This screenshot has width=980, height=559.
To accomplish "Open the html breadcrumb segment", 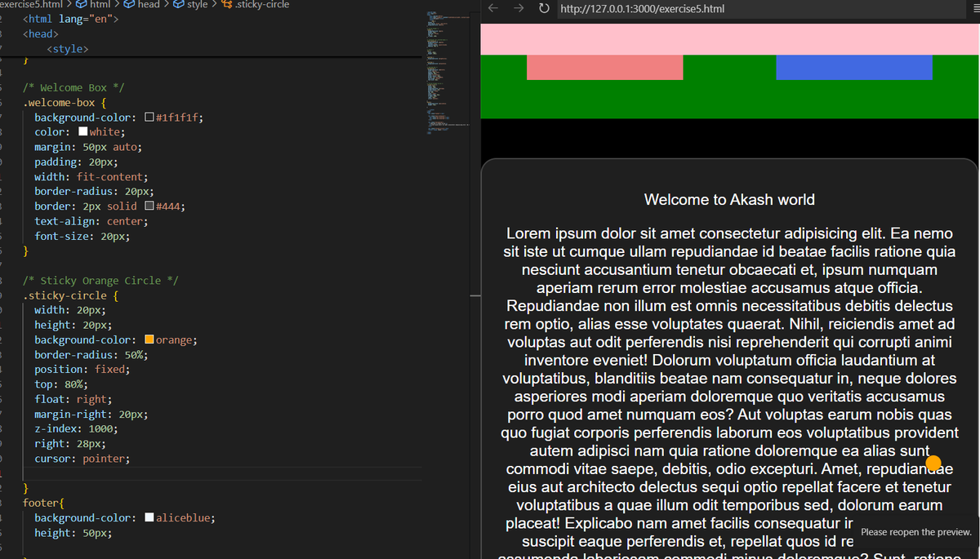I will pyautogui.click(x=100, y=5).
